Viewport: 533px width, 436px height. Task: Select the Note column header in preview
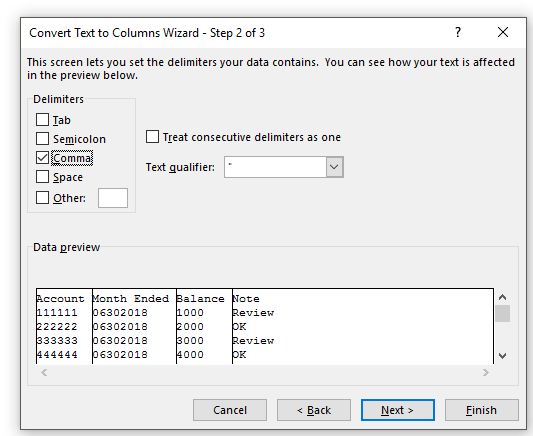click(246, 299)
